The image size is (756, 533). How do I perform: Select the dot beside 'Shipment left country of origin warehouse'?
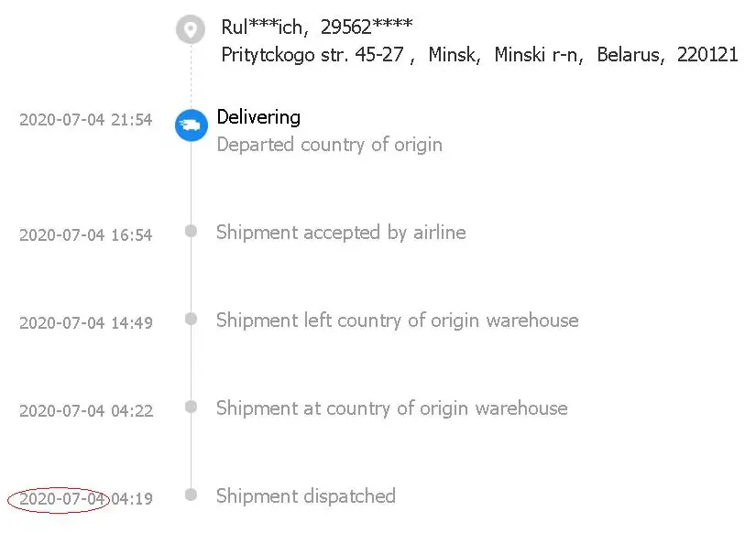[191, 320]
